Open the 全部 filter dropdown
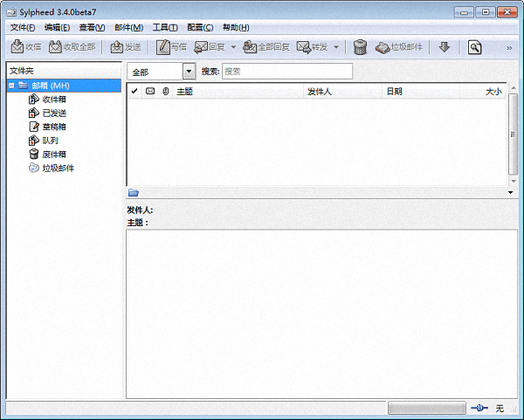 (x=189, y=72)
